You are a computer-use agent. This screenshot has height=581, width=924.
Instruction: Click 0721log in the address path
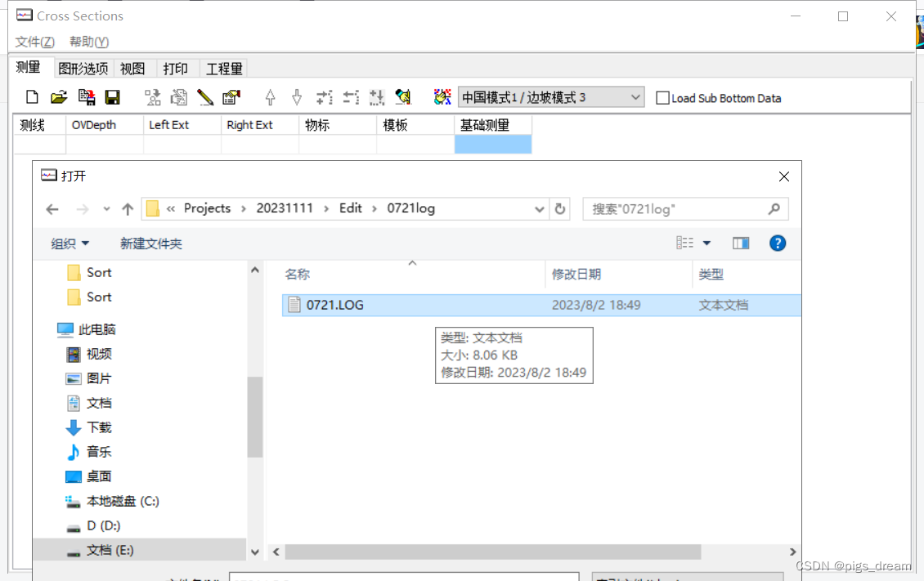pos(410,208)
